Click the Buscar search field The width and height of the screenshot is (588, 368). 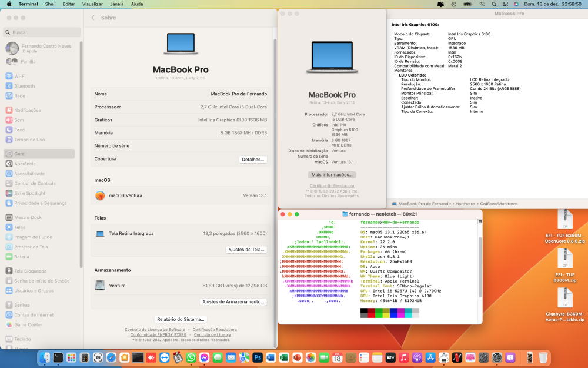point(42,32)
